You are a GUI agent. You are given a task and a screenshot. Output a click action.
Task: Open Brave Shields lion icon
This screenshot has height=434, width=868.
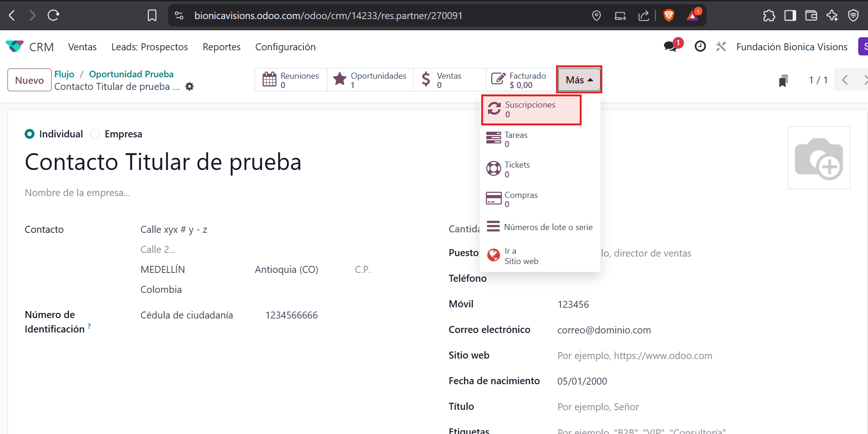[x=669, y=16]
